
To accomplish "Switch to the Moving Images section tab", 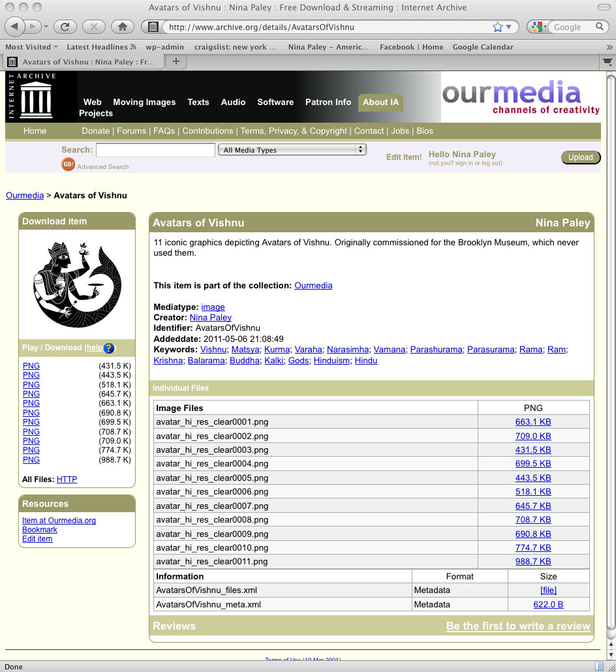I will point(144,102).
